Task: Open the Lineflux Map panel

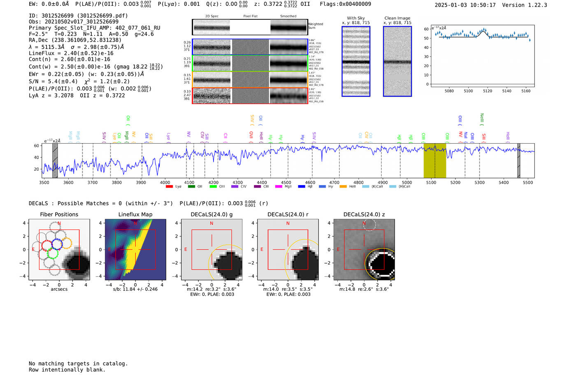Action: coord(135,250)
